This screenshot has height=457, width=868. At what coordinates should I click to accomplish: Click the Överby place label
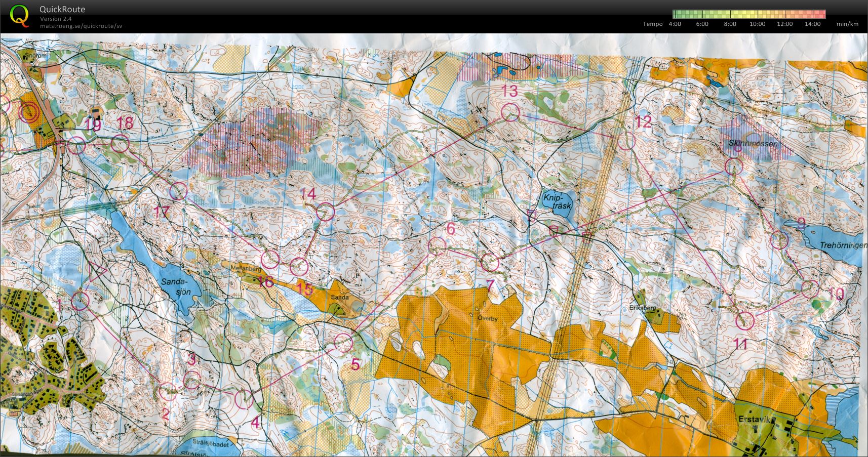[488, 319]
